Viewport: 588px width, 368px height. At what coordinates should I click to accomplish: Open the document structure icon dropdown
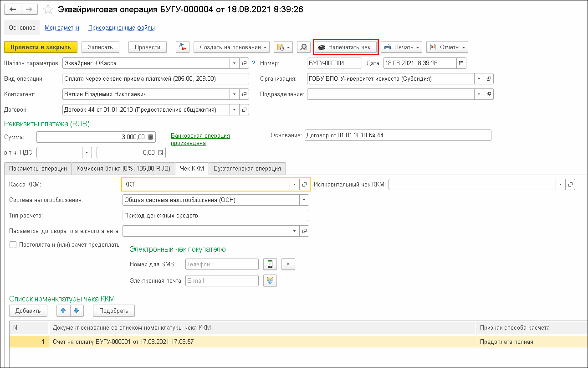pos(284,47)
